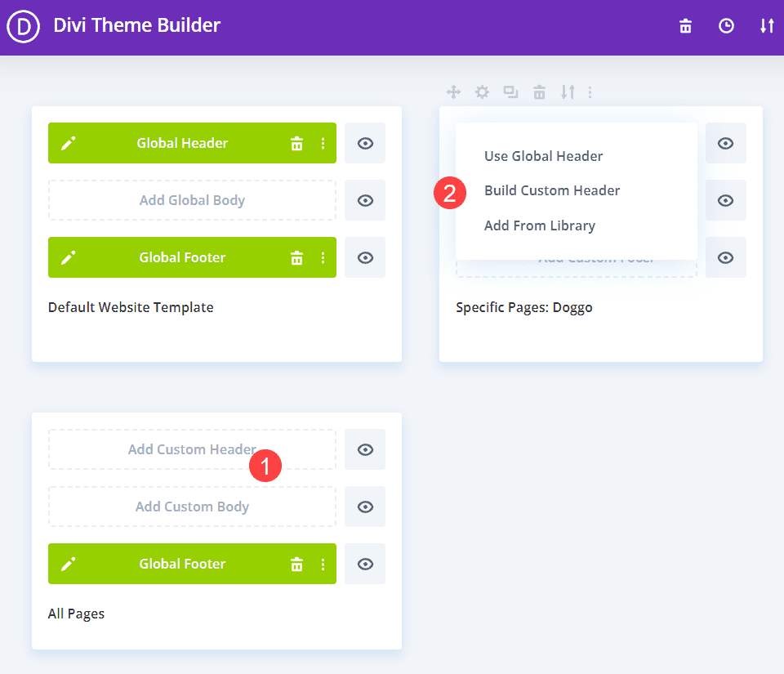Open the three-dot menu on the Global Header

pos(323,144)
